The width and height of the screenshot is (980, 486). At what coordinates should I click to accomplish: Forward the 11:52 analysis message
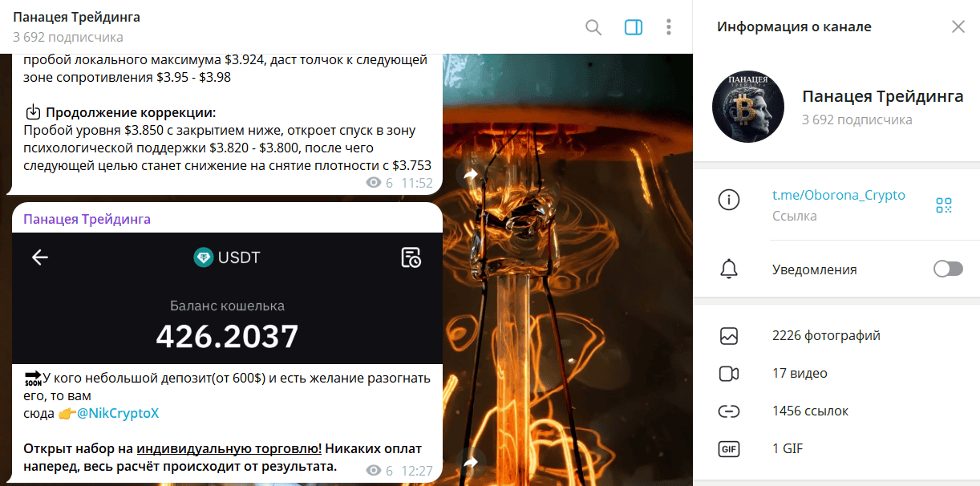coord(471,174)
